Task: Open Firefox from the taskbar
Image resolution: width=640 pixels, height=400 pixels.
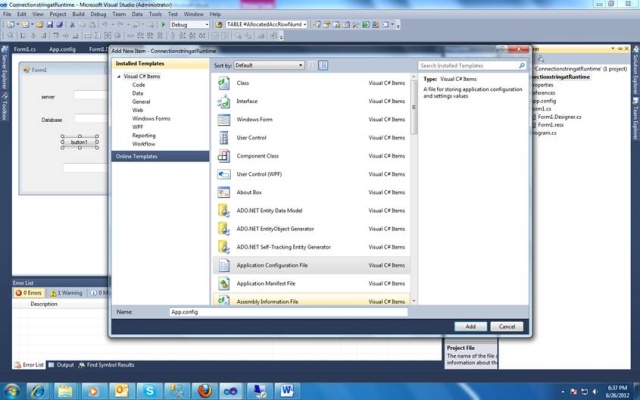Action: click(x=205, y=391)
